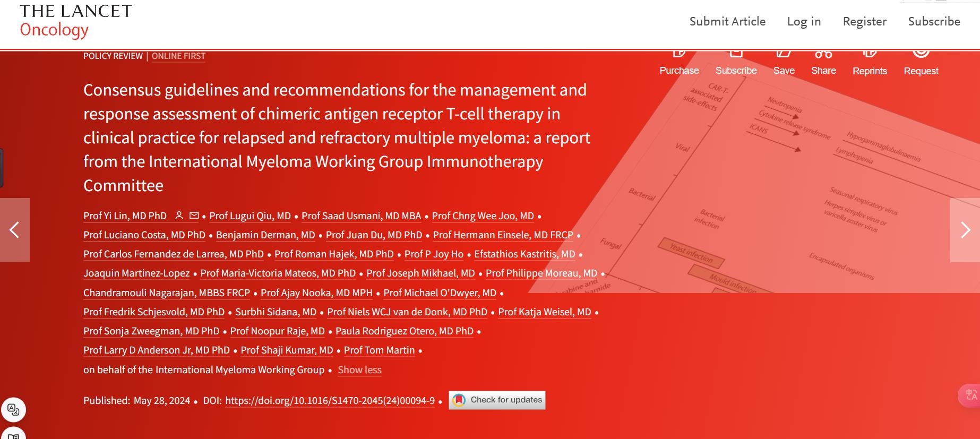Viewport: 980px width, 439px height.
Task: View Surbhi Sidana author info
Action: point(276,312)
